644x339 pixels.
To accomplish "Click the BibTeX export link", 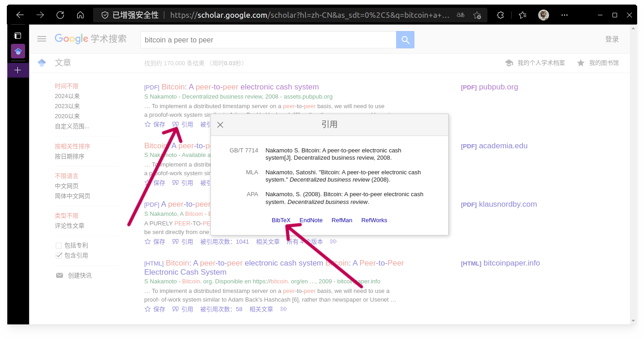I will point(281,220).
